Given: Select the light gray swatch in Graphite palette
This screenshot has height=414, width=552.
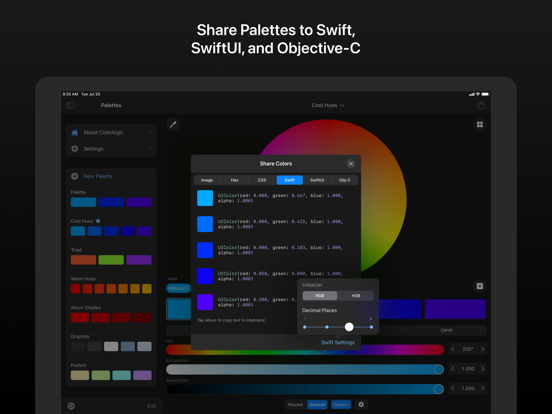Looking at the screenshot, I should (111, 346).
